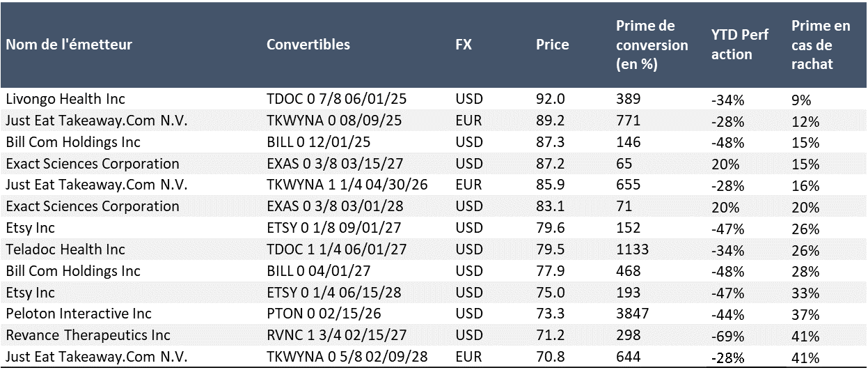The image size is (868, 377).
Task: Click the BILL 0 12/01/25 convertible
Action: [x=318, y=142]
